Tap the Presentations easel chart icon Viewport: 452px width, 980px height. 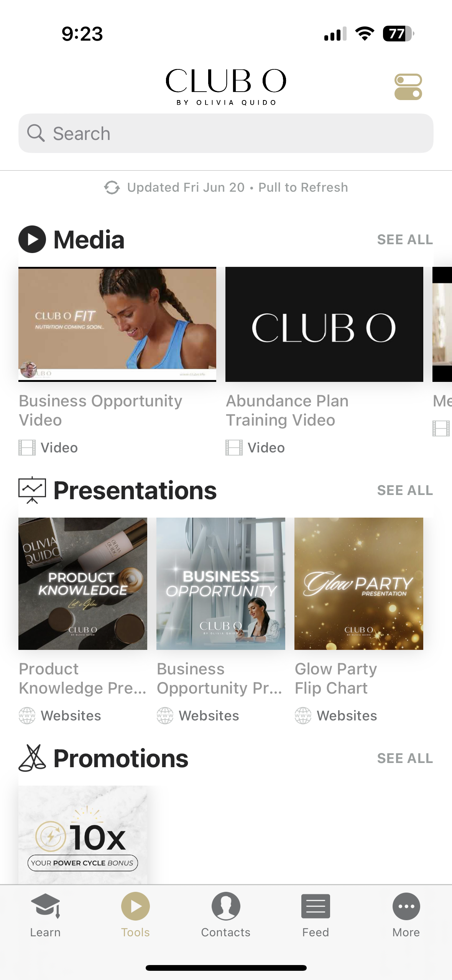coord(32,490)
